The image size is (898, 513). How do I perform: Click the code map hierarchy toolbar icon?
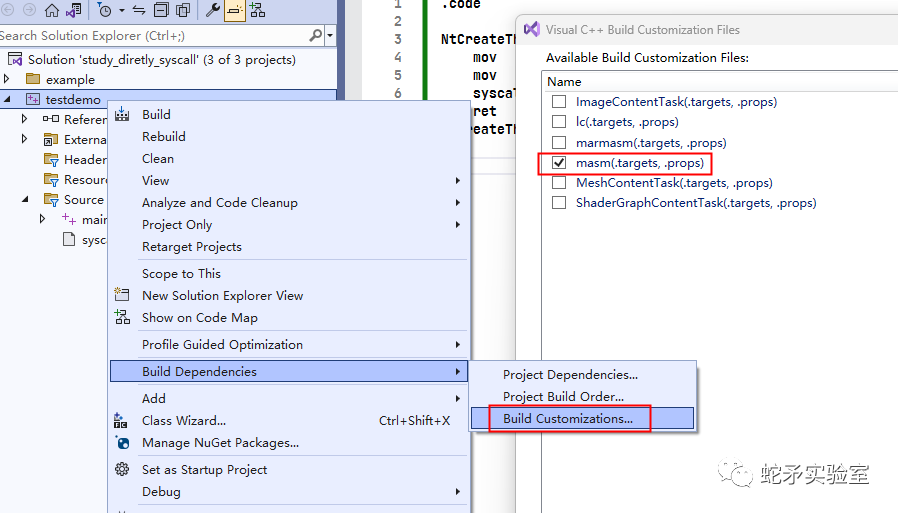tap(258, 10)
